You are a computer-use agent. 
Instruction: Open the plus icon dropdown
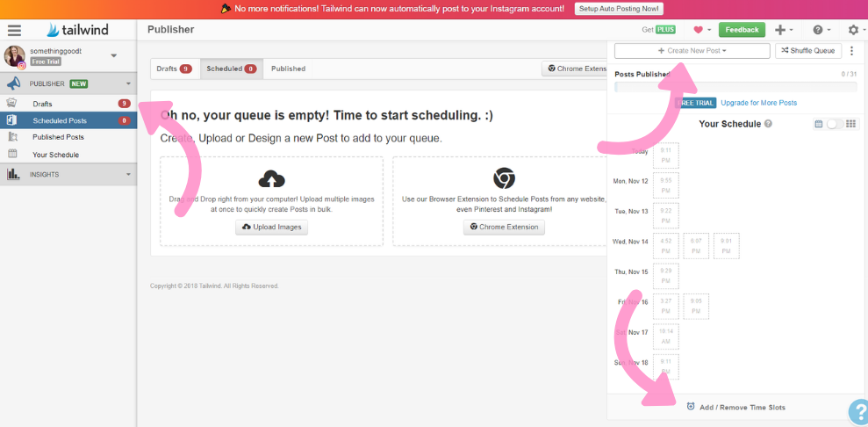click(784, 30)
